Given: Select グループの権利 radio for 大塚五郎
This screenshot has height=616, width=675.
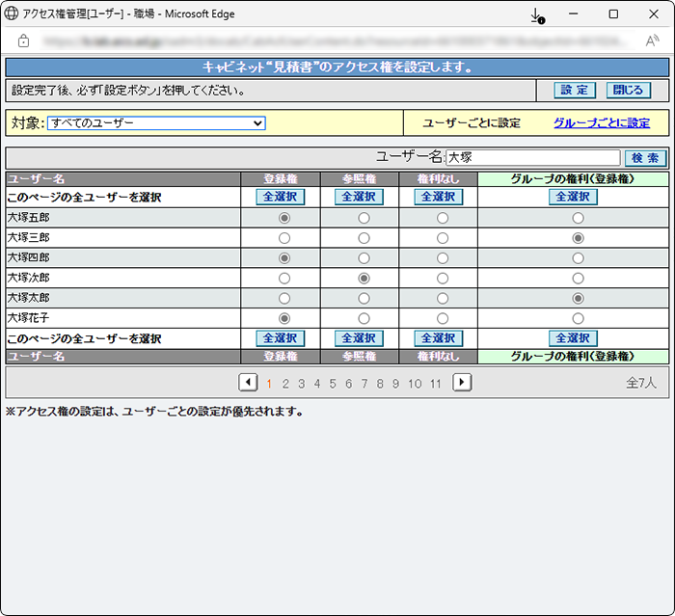Looking at the screenshot, I should pyautogui.click(x=579, y=218).
